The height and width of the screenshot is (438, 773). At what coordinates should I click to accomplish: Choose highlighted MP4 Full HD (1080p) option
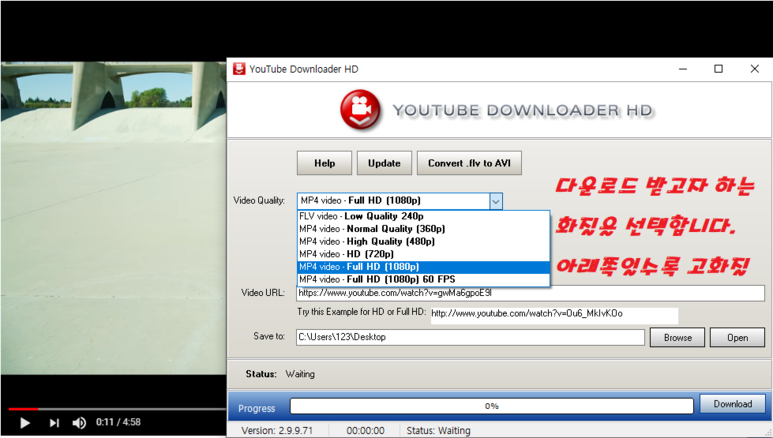pyautogui.click(x=423, y=267)
